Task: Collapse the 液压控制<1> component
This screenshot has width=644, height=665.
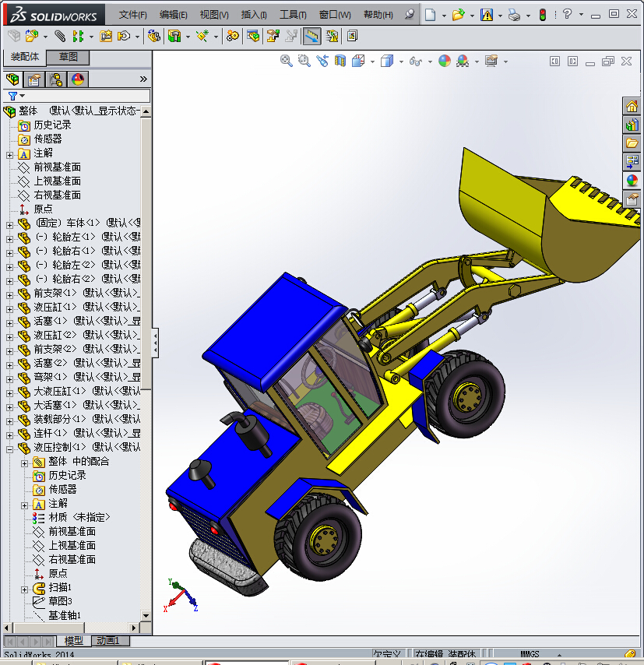Action: pyautogui.click(x=10, y=449)
